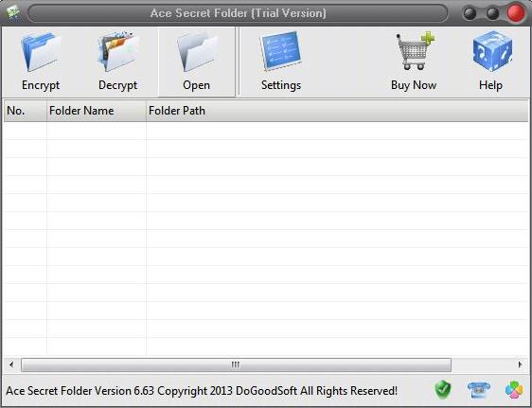Open the Help cube icon
The width and height of the screenshot is (532, 408).
pos(492,51)
